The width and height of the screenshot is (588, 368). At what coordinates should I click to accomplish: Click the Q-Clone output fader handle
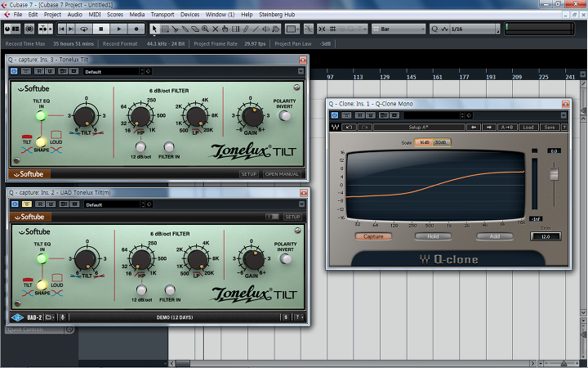pos(554,175)
